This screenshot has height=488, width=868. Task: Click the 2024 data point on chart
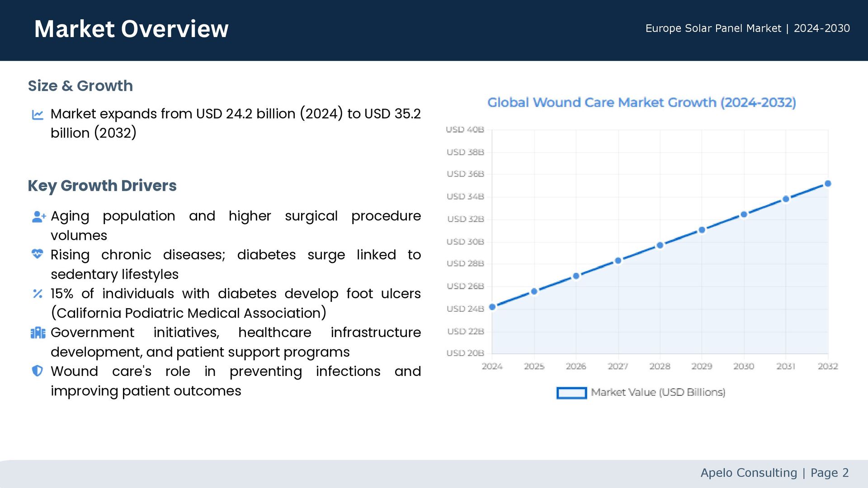492,307
